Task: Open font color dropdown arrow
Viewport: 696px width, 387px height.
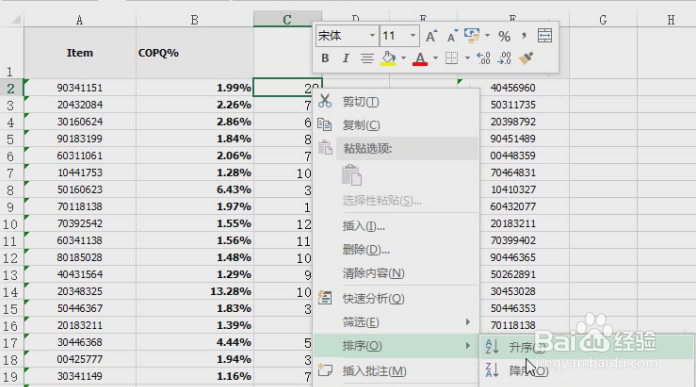Action: (435, 58)
